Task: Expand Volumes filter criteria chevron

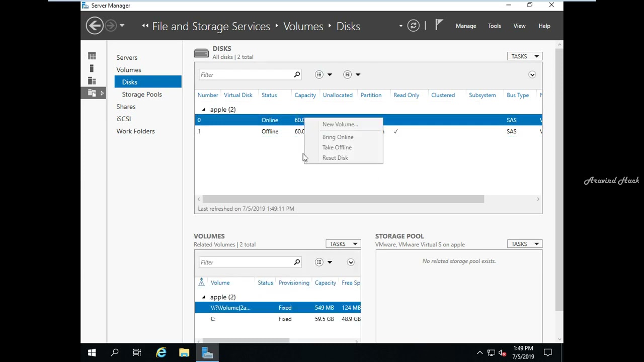Action: pos(351,262)
